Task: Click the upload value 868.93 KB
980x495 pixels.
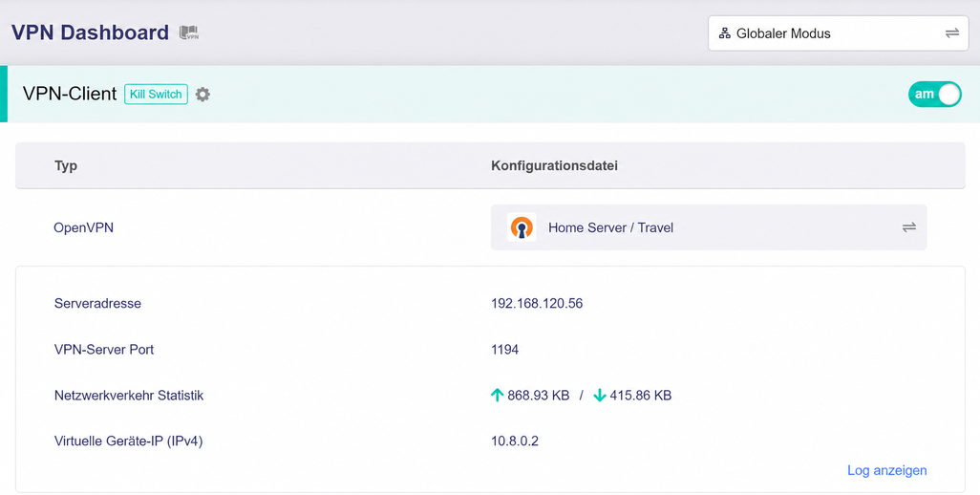Action: [x=538, y=395]
